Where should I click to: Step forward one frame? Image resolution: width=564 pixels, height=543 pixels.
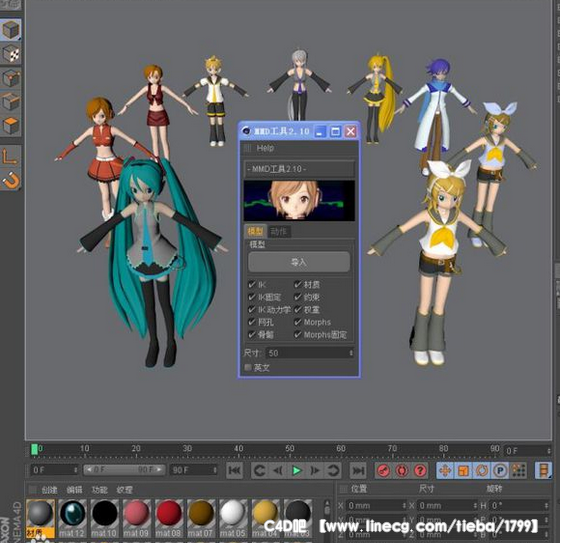point(315,470)
